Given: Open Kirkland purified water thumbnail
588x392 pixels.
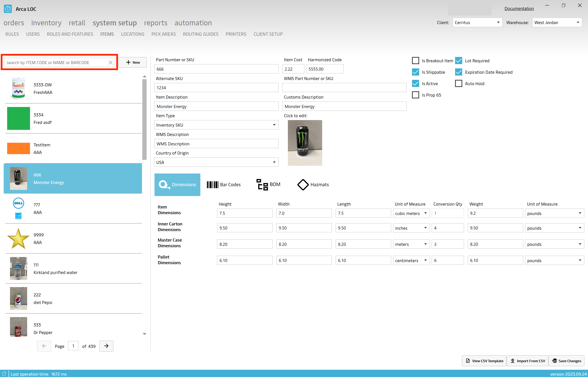Looking at the screenshot, I should [19, 268].
